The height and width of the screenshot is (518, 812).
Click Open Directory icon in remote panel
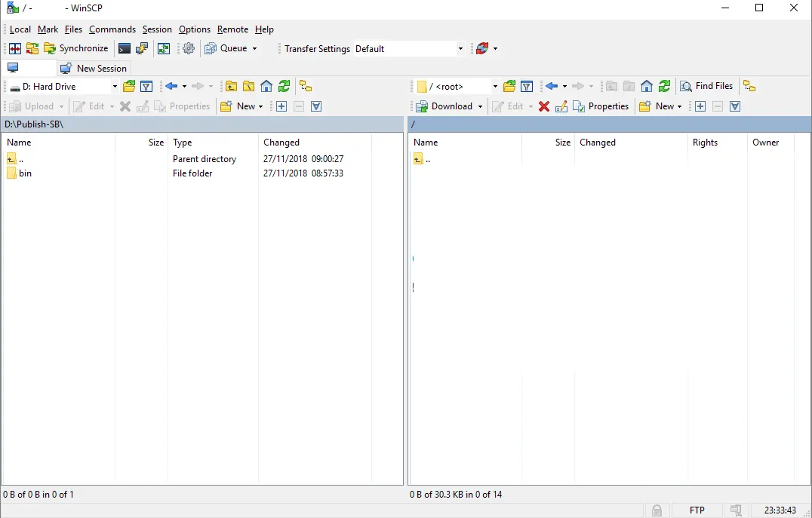click(509, 87)
